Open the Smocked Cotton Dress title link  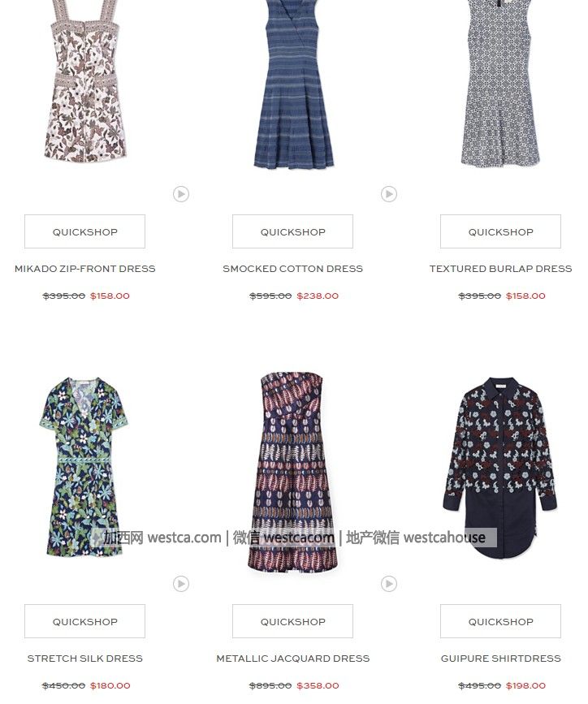[293, 269]
